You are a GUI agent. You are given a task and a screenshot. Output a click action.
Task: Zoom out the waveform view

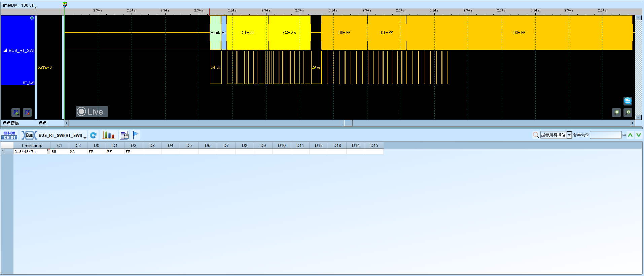pos(616,113)
